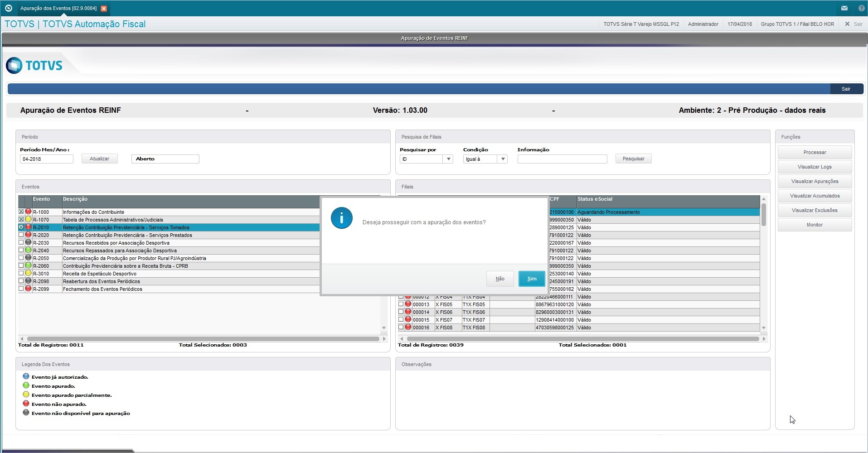
Task: Check the R-2020 event checkbox
Action: [21, 235]
